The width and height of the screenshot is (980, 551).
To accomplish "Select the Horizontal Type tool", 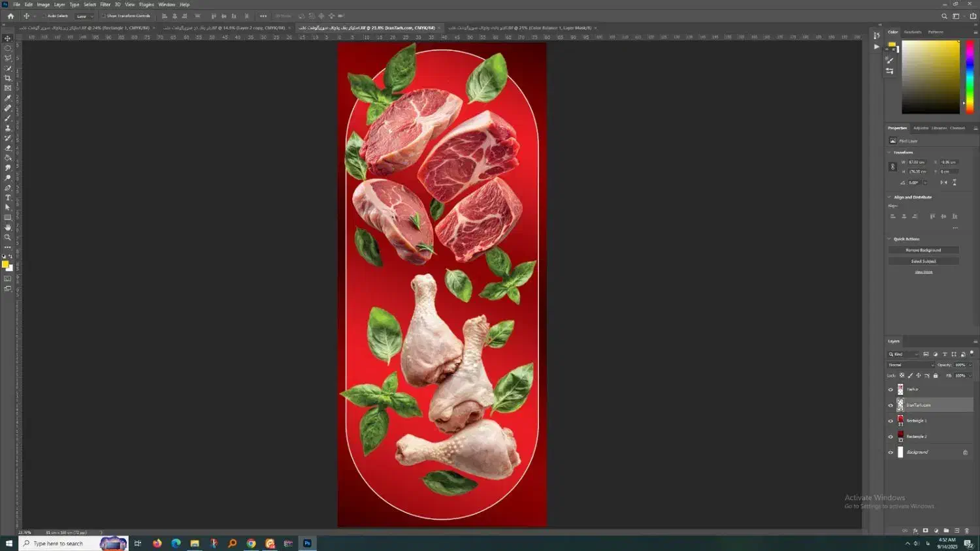I will coord(8,197).
